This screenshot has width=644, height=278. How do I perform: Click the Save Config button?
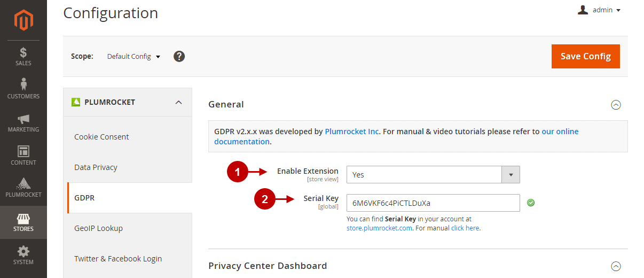586,56
